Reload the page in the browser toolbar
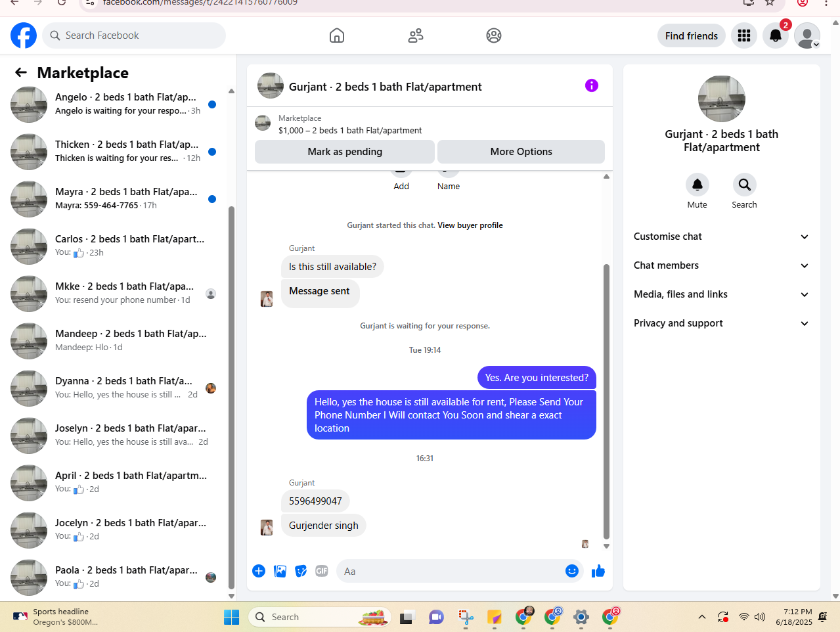Image resolution: width=840 pixels, height=632 pixels. click(62, 3)
